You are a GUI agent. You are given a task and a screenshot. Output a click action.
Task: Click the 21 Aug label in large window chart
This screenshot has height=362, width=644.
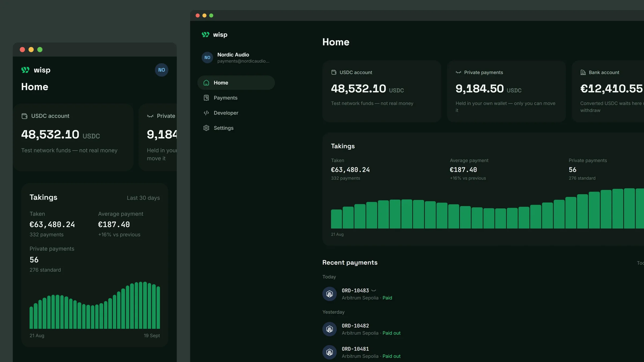(x=337, y=234)
